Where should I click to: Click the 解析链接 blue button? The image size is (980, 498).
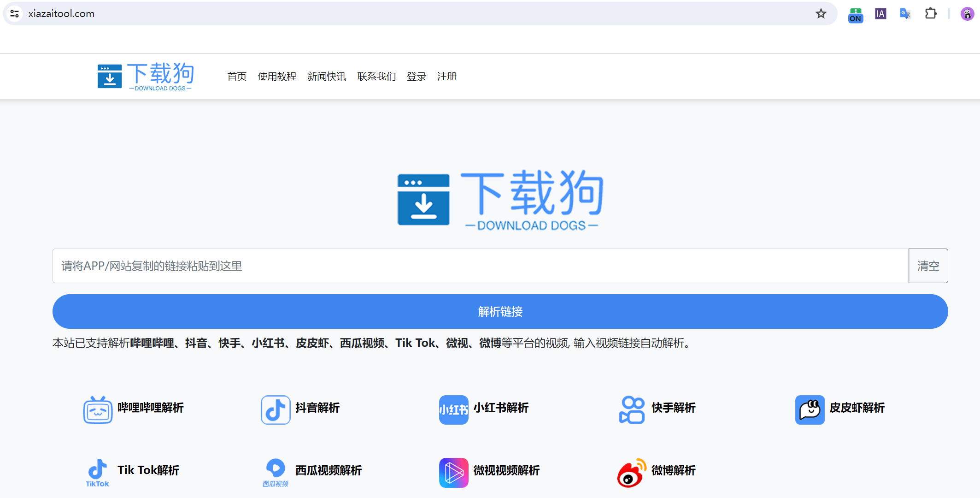500,312
